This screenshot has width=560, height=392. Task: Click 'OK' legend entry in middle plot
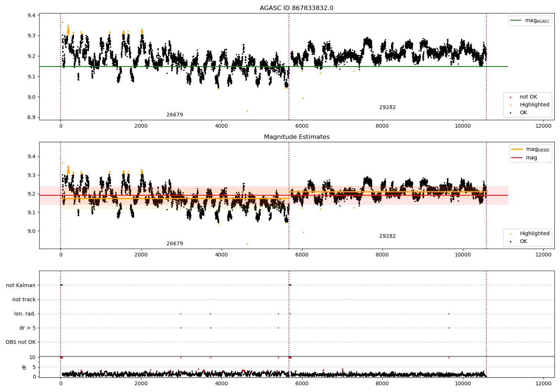point(523,242)
